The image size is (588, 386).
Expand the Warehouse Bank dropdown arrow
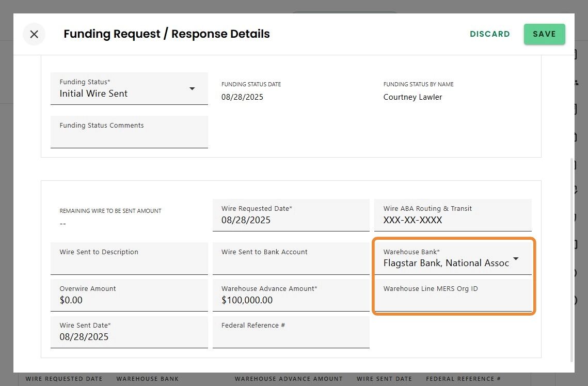click(515, 259)
